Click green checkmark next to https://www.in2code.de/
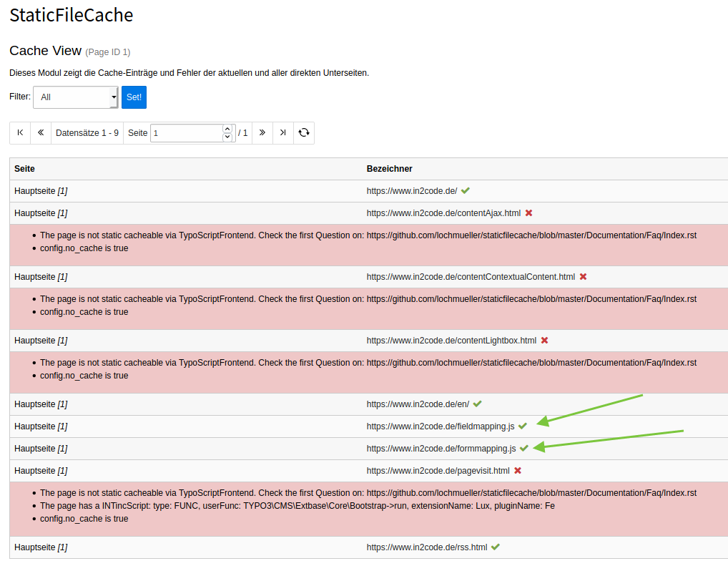 click(466, 190)
